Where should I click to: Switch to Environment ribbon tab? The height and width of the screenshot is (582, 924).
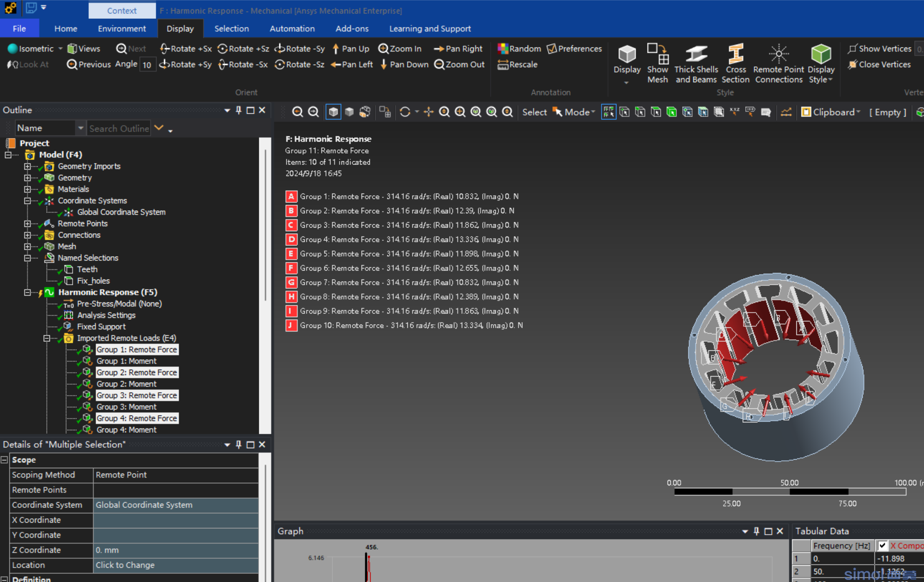[x=122, y=29]
